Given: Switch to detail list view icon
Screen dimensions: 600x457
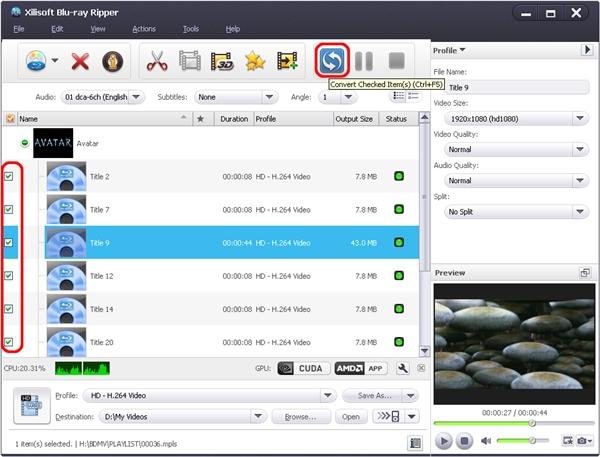Looking at the screenshot, I should 413,96.
